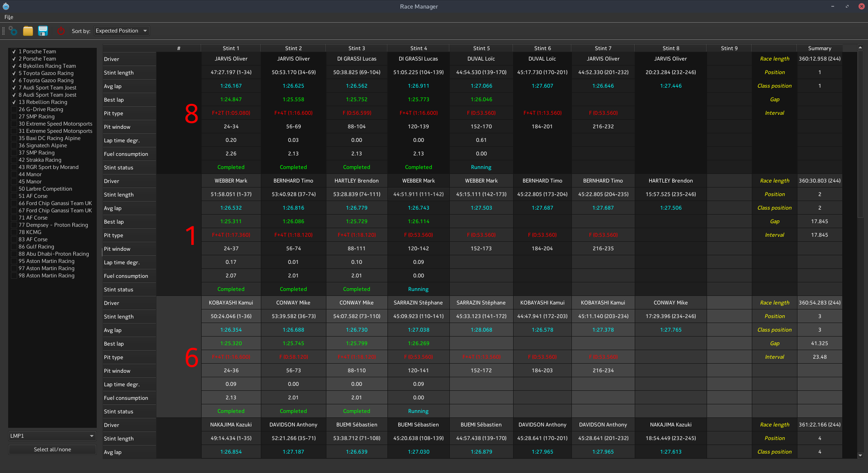Expand the LMP1 class dropdown
The image size is (868, 473).
click(x=52, y=436)
